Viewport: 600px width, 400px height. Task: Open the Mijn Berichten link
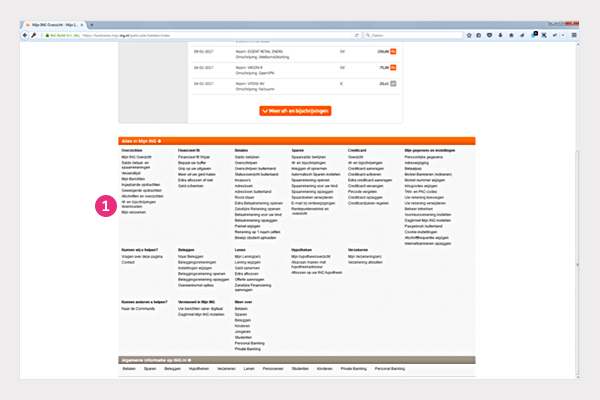point(133,179)
